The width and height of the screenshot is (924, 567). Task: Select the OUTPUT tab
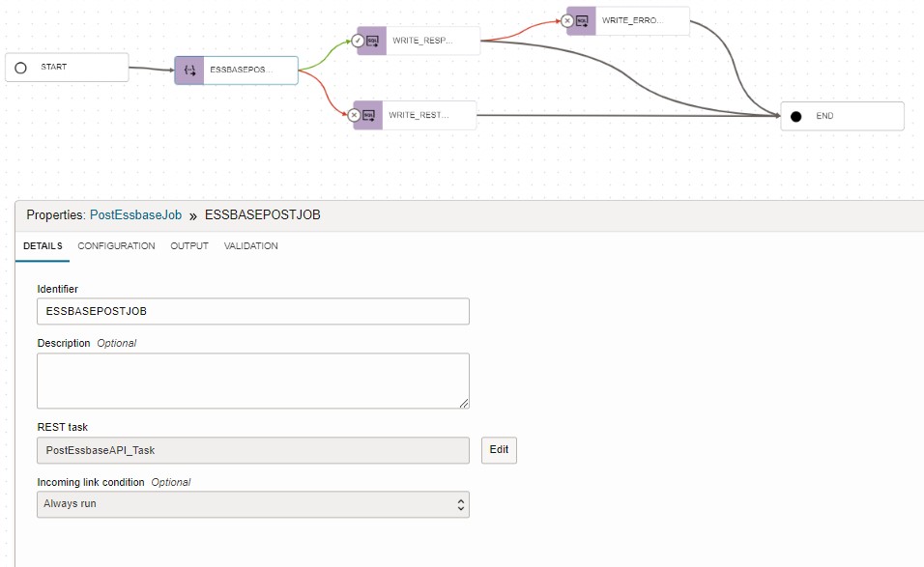189,246
